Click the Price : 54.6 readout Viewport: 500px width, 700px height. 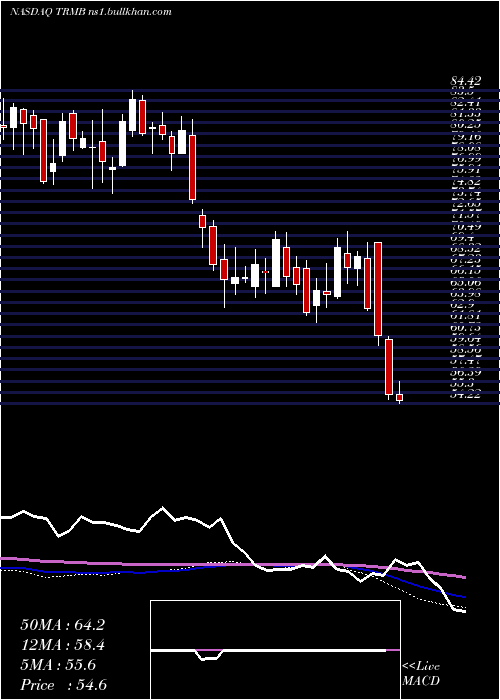pos(63,685)
